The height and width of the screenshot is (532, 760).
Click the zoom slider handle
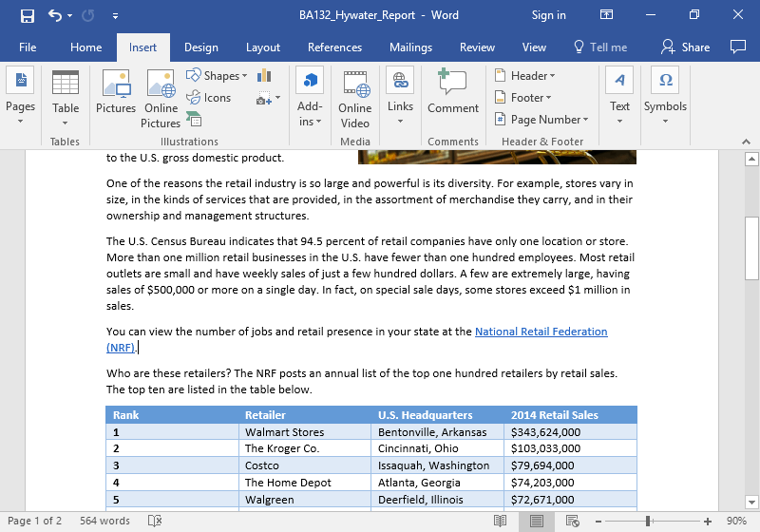coord(648,521)
